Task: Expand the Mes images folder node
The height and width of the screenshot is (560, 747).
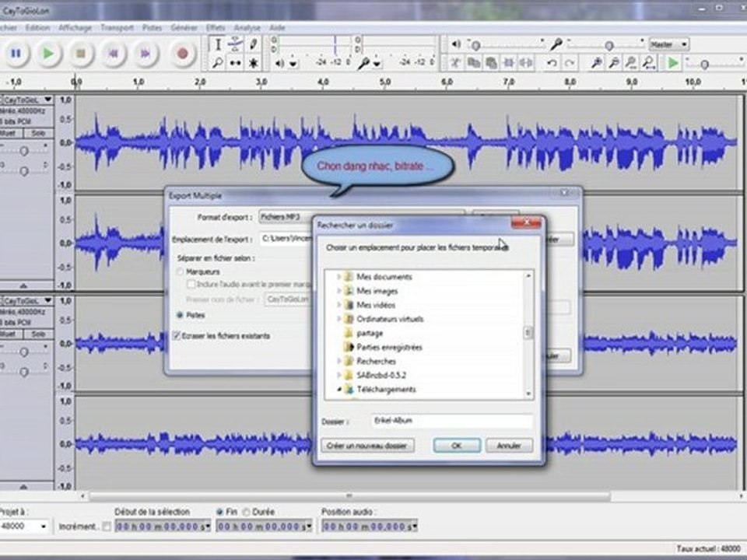Action: [x=338, y=291]
